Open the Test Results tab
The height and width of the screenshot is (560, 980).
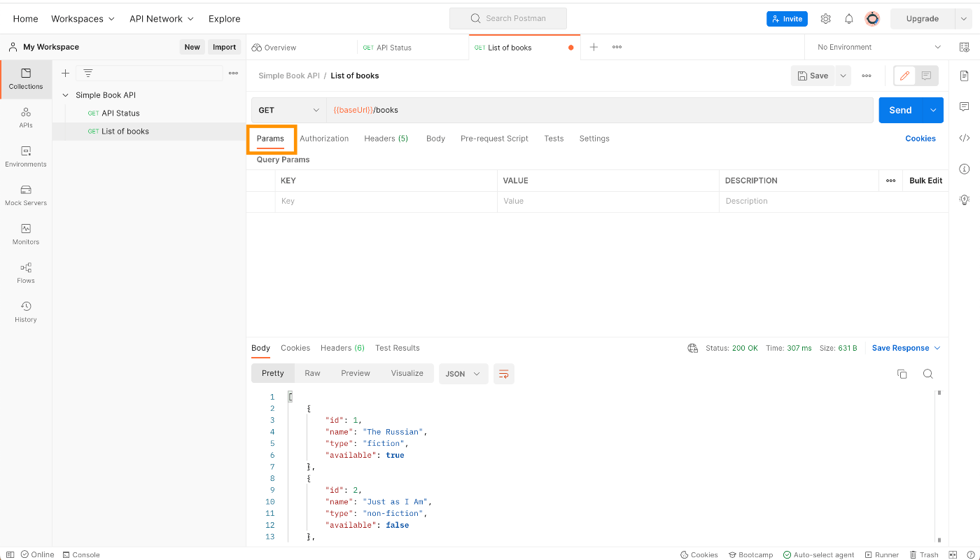398,348
